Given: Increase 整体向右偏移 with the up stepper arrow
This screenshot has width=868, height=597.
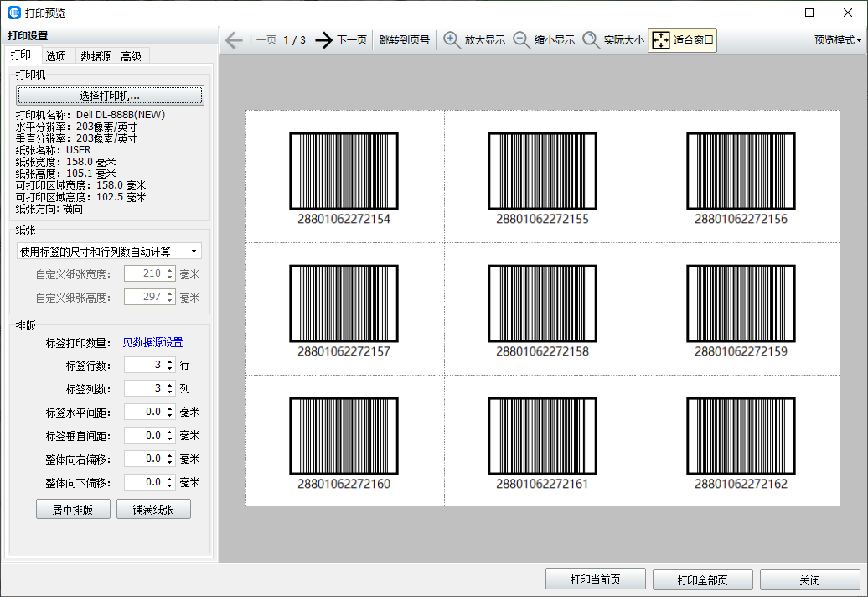Looking at the screenshot, I should [x=170, y=455].
